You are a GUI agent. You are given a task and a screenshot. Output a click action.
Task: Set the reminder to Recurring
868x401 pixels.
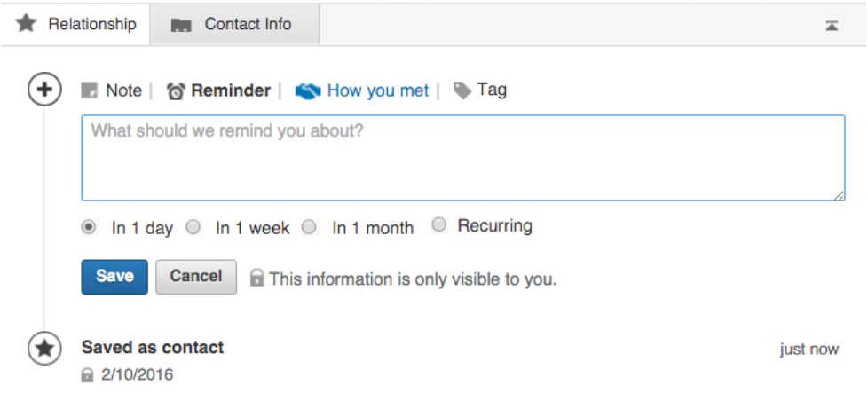(x=438, y=225)
